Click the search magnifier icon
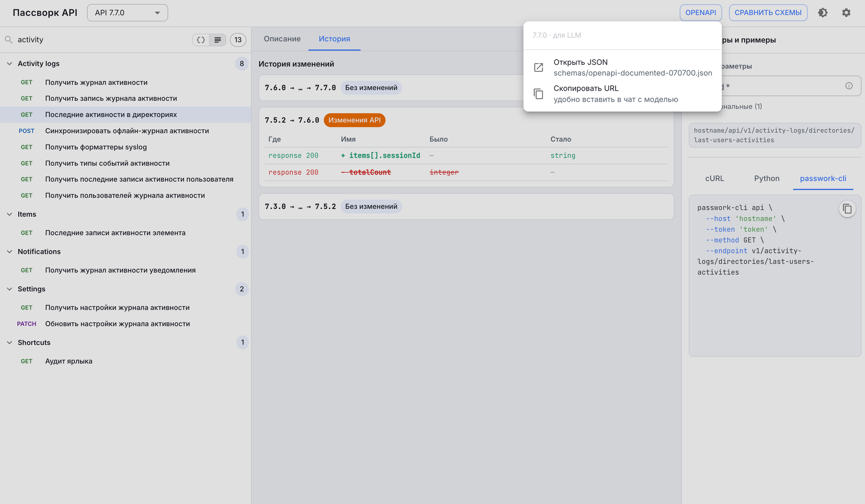 point(9,40)
